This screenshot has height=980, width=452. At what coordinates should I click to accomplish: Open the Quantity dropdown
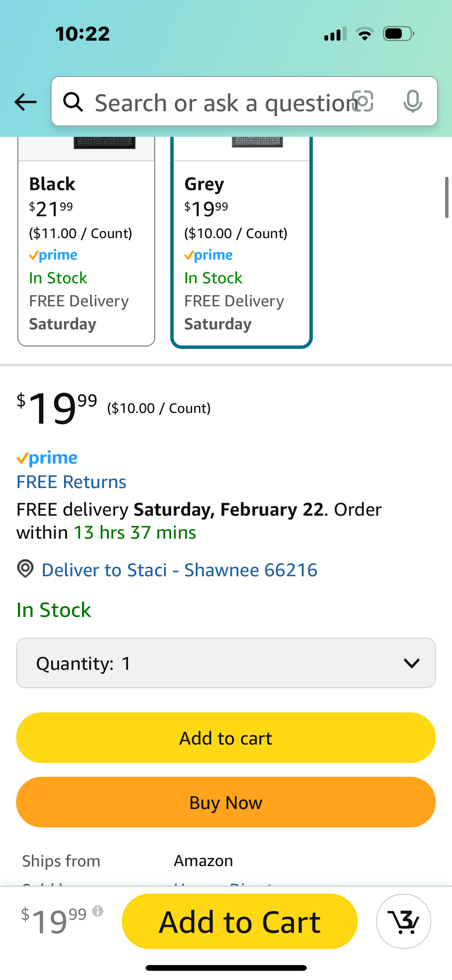click(x=226, y=663)
